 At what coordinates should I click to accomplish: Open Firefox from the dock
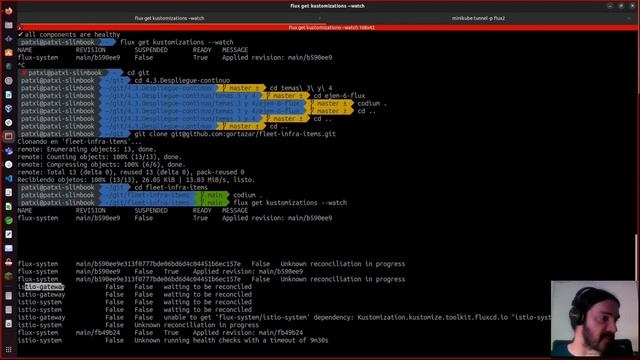pos(9,11)
